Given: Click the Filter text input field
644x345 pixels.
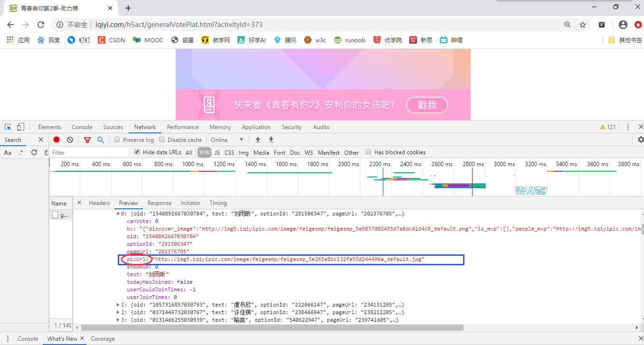Looking at the screenshot, I should (x=89, y=152).
